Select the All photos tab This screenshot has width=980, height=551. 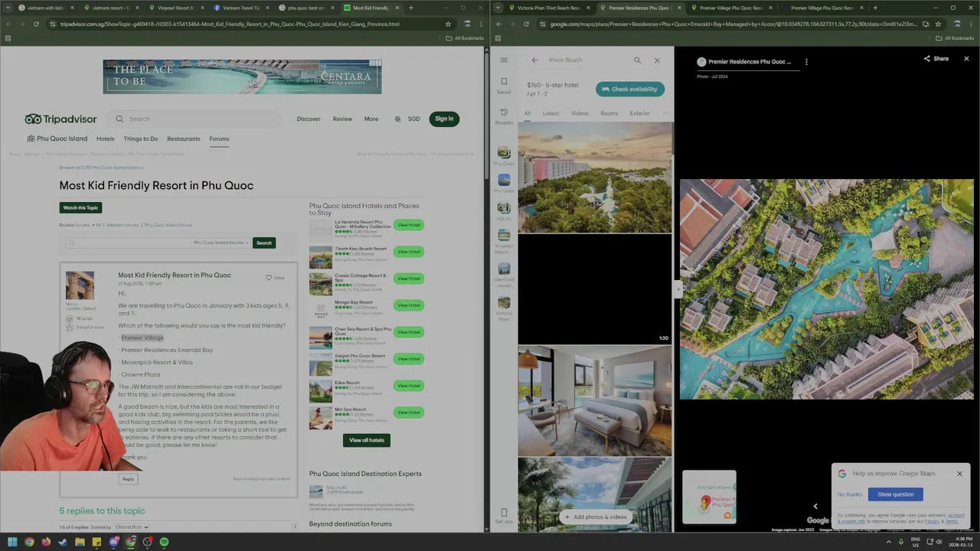pyautogui.click(x=527, y=113)
